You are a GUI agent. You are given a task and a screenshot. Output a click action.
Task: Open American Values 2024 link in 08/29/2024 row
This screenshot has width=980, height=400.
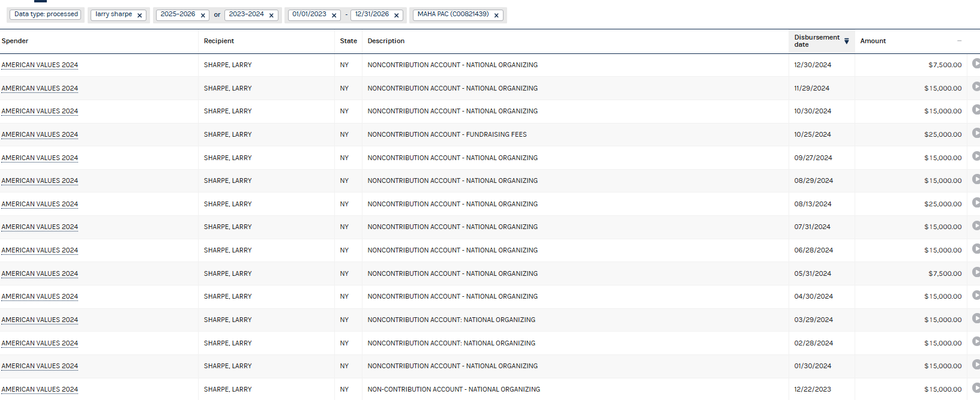[x=40, y=181]
